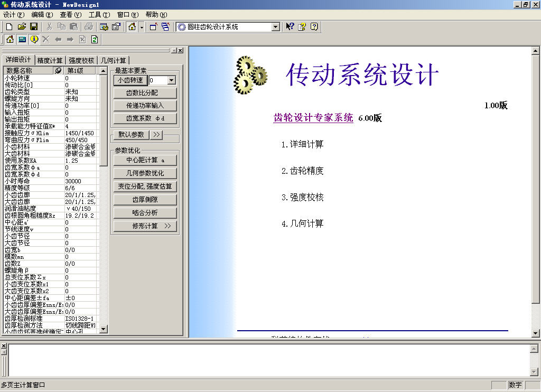
Task: Click the 中心距计算 a button
Action: (145, 160)
